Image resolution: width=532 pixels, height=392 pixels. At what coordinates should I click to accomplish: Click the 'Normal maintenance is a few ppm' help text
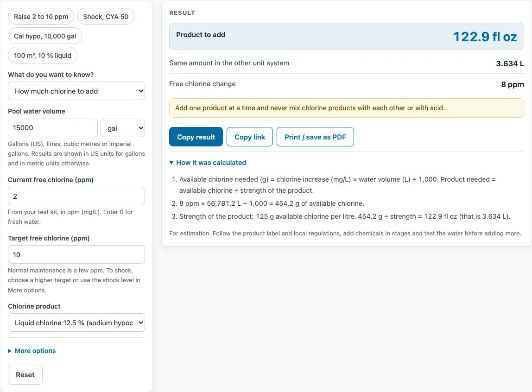74,280
